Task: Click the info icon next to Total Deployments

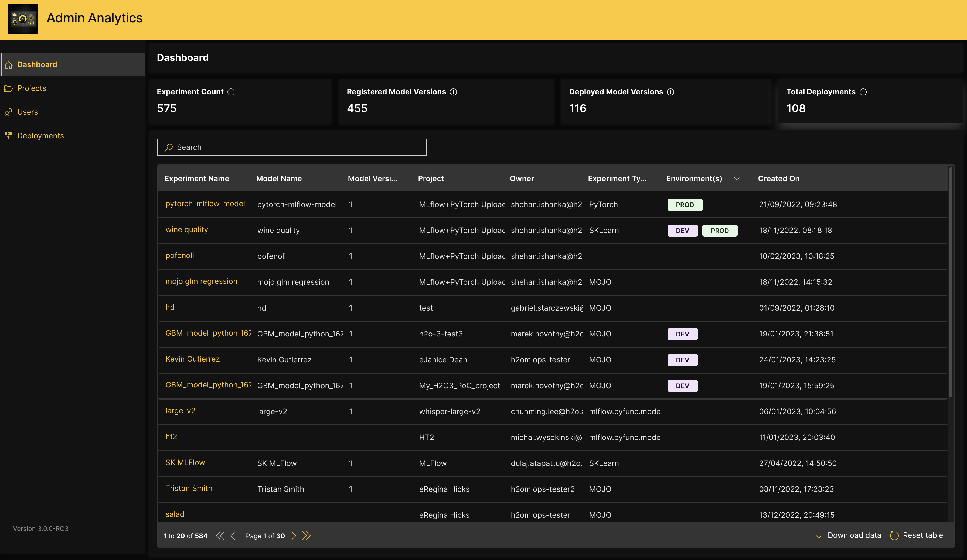Action: 863,92
